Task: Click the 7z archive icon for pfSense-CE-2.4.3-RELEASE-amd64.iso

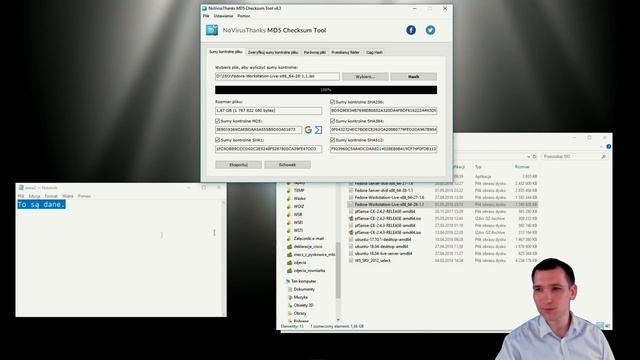Action: tap(351, 232)
